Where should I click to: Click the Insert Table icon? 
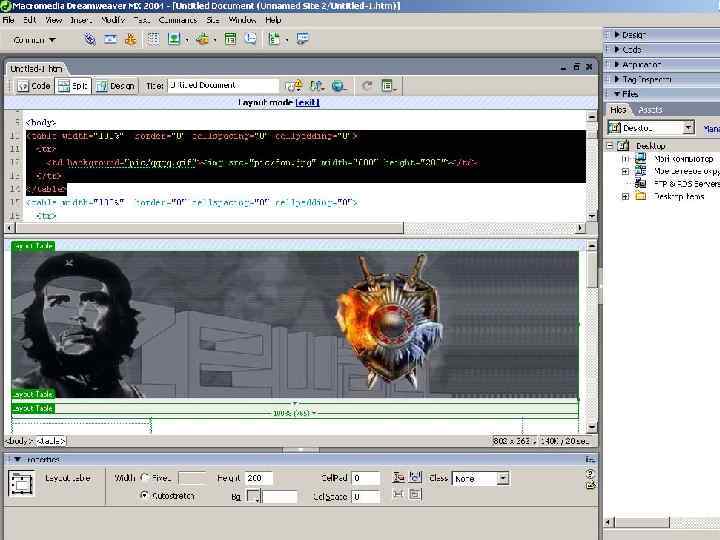[153, 39]
